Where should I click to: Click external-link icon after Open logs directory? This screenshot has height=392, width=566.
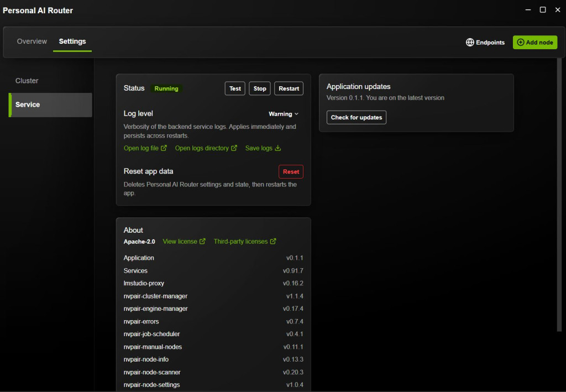[234, 148]
